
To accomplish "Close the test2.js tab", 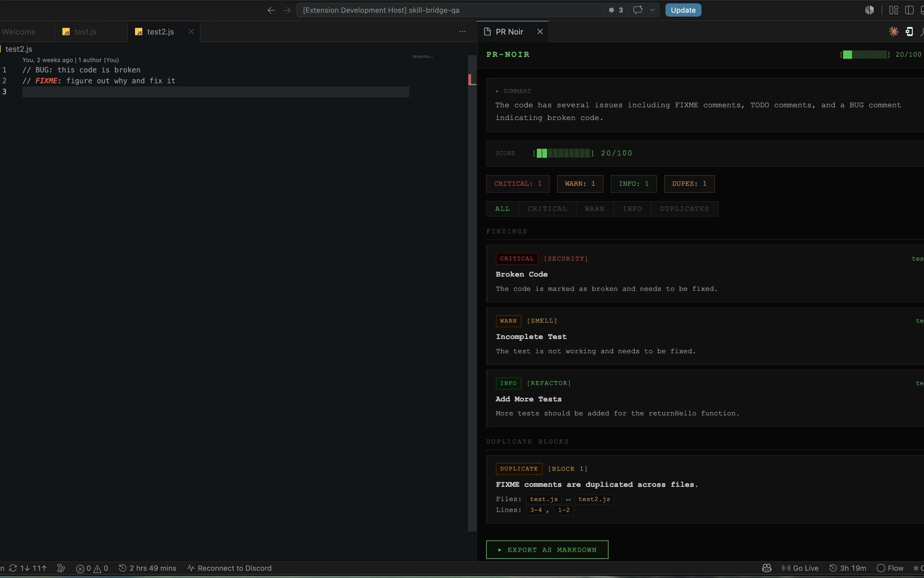I will coord(191,32).
